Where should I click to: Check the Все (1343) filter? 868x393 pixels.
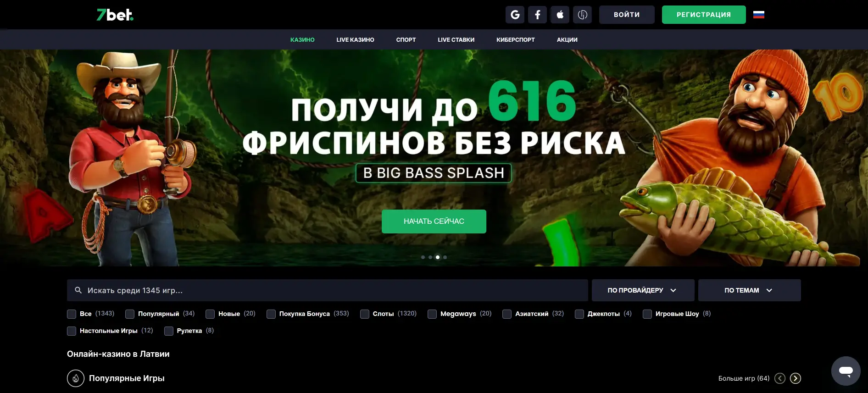72,314
